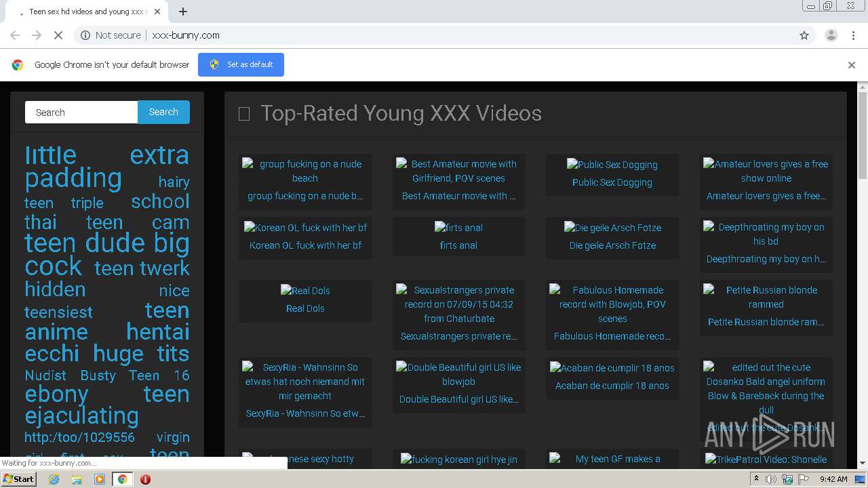The height and width of the screenshot is (488, 868).
Task: Stop loading the page
Action: 58,35
